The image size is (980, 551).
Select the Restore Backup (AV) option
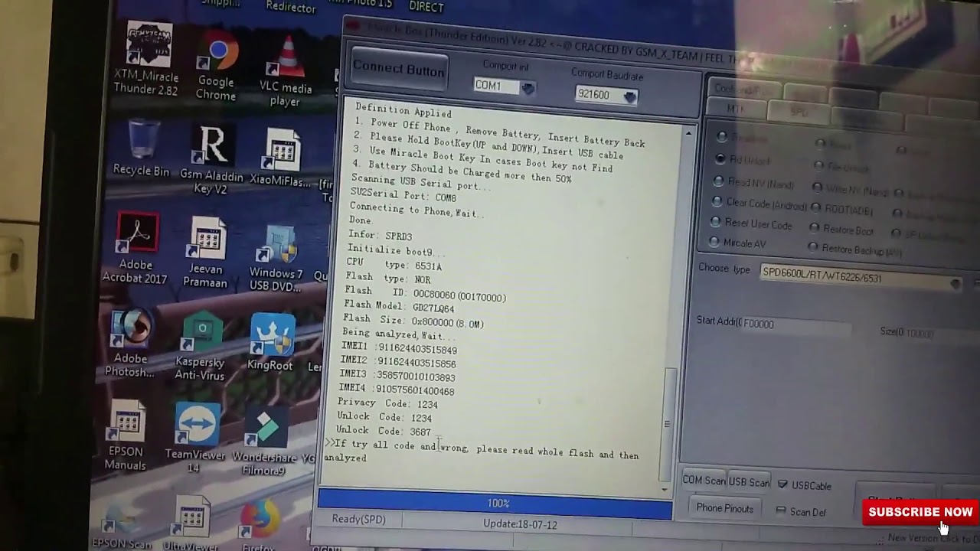pyautogui.click(x=854, y=249)
